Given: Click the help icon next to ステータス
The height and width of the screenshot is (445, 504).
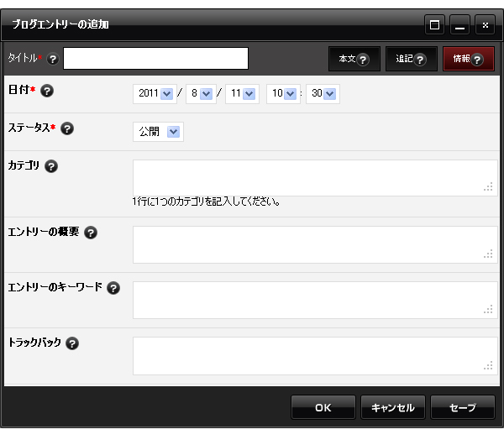Looking at the screenshot, I should pos(67,128).
